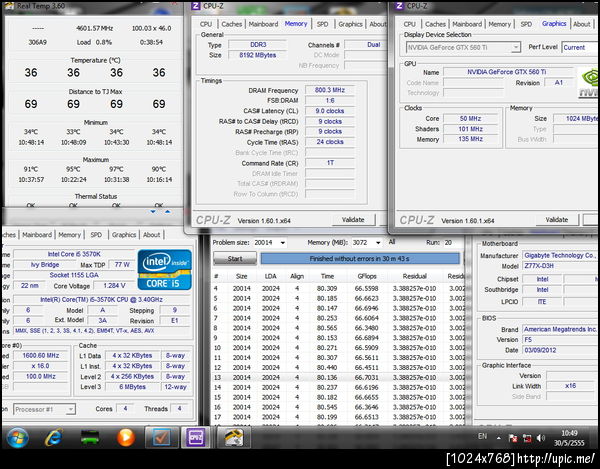The width and height of the screenshot is (600, 469).
Task: Expand the Memory (MiB) dropdown
Action: pyautogui.click(x=378, y=243)
